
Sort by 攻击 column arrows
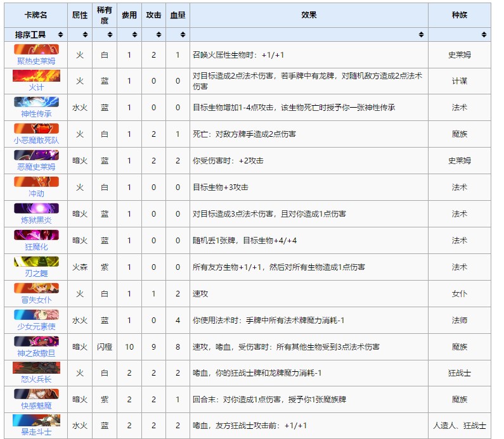[x=159, y=34]
